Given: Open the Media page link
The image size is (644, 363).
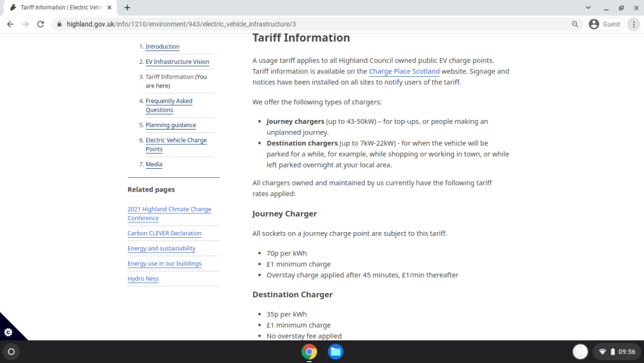Looking at the screenshot, I should tap(154, 164).
